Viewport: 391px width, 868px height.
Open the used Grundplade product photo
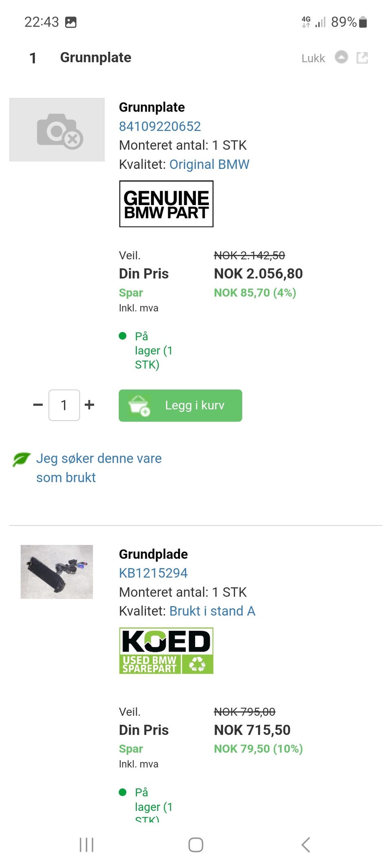[x=57, y=572]
